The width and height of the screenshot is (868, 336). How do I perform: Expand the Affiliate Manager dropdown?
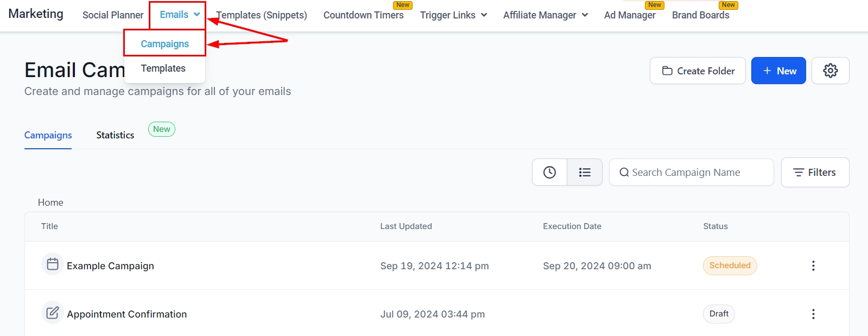point(545,15)
